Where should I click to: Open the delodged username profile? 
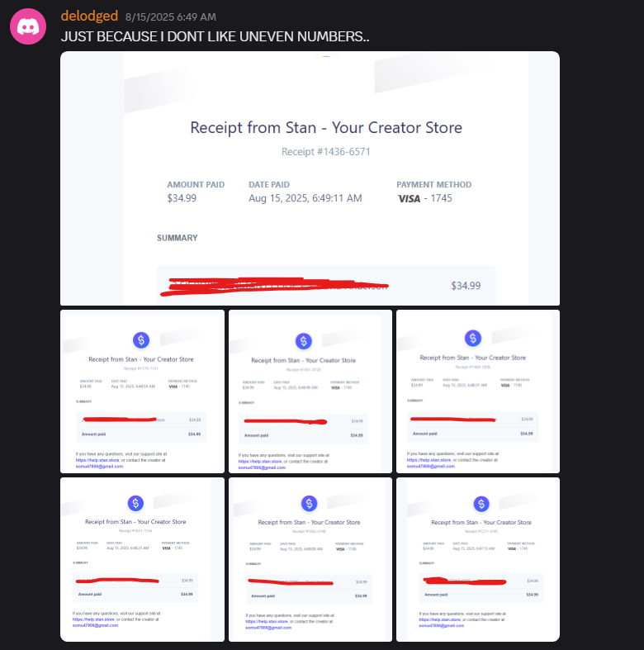(x=89, y=16)
